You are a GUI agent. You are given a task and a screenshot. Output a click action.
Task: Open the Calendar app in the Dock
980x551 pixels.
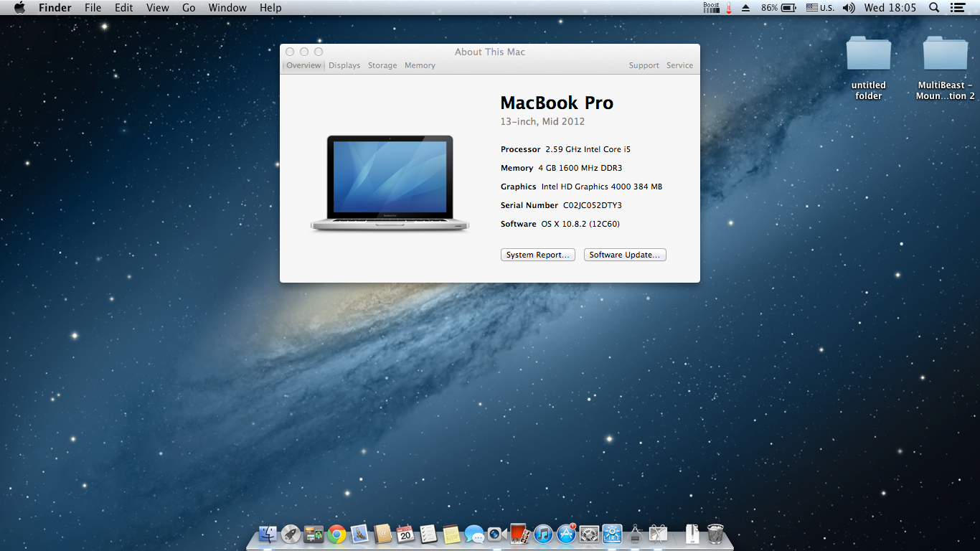pyautogui.click(x=405, y=534)
